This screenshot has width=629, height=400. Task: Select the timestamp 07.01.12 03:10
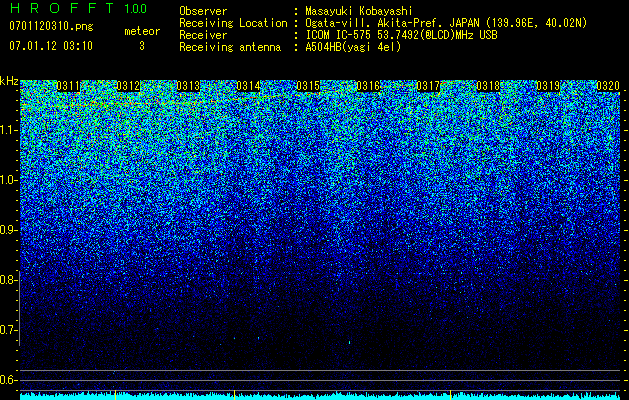(51, 46)
